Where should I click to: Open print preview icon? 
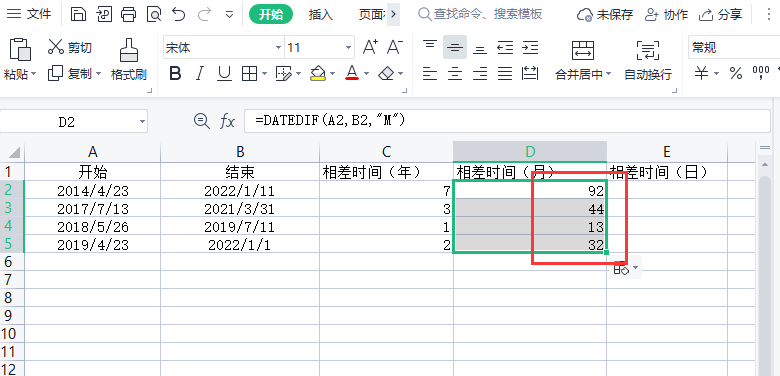[155, 14]
